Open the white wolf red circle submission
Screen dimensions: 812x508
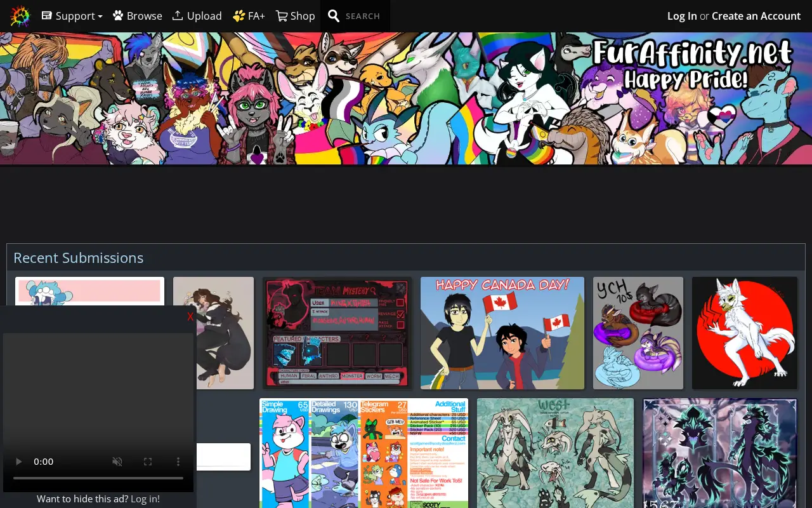tap(745, 333)
